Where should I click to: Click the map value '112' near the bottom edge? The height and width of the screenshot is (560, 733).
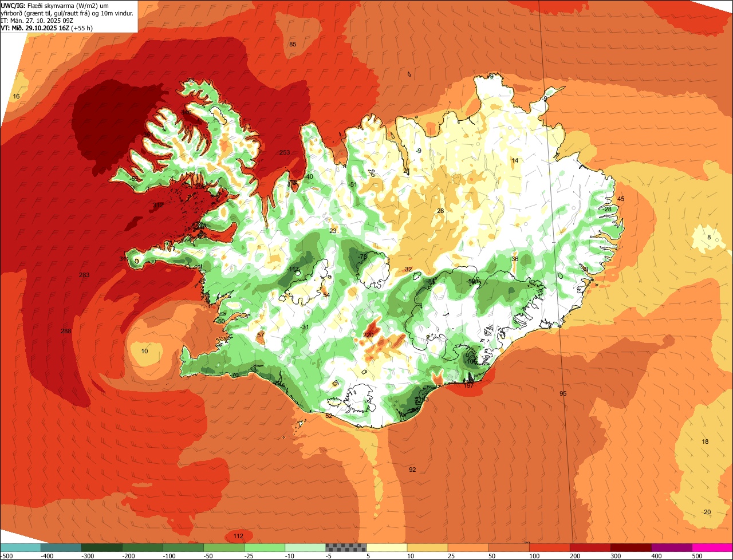[x=238, y=536]
